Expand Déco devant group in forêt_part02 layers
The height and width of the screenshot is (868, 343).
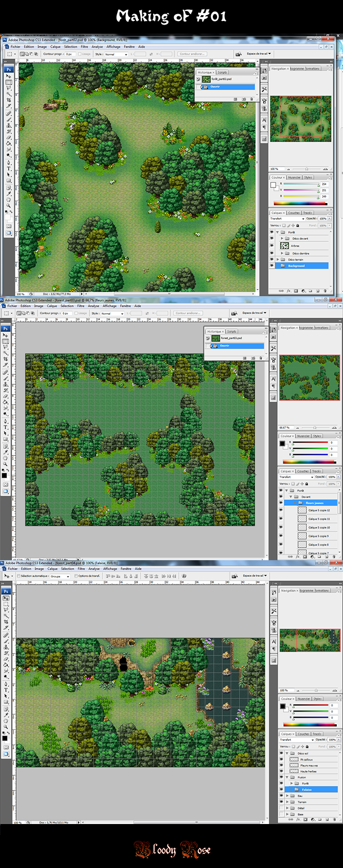coord(282,238)
